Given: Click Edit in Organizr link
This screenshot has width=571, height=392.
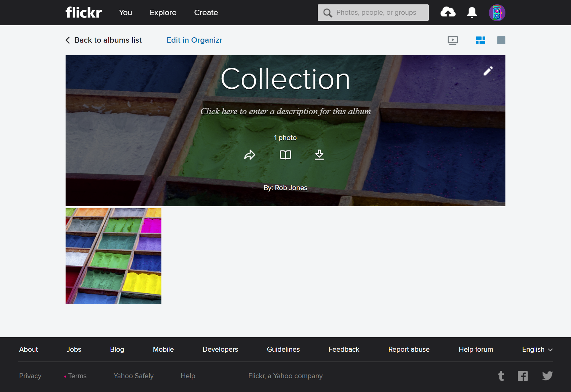Looking at the screenshot, I should coord(194,40).
